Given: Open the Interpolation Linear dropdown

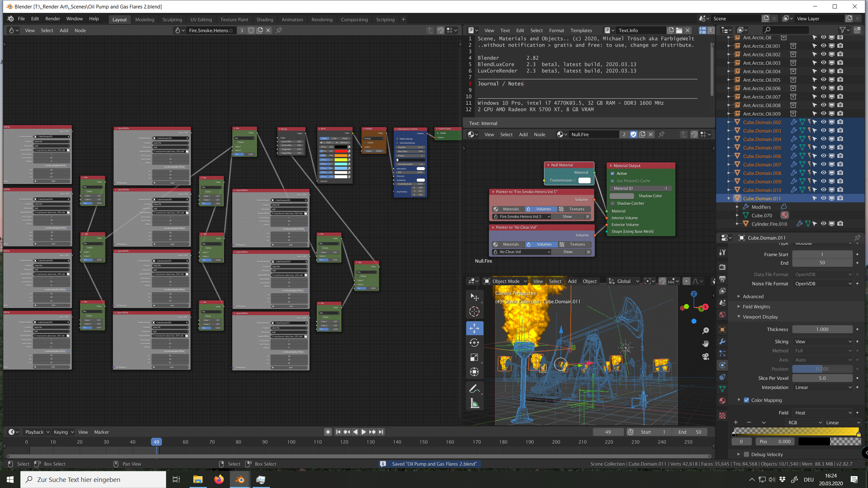Looking at the screenshot, I should point(823,387).
